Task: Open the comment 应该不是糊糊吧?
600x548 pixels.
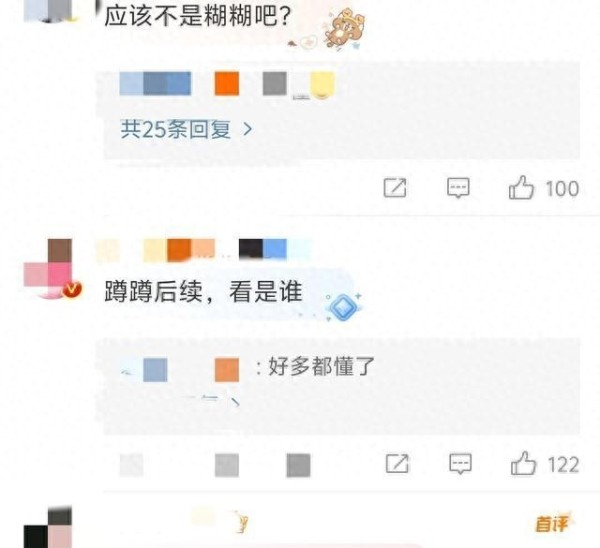Action: pyautogui.click(x=197, y=16)
